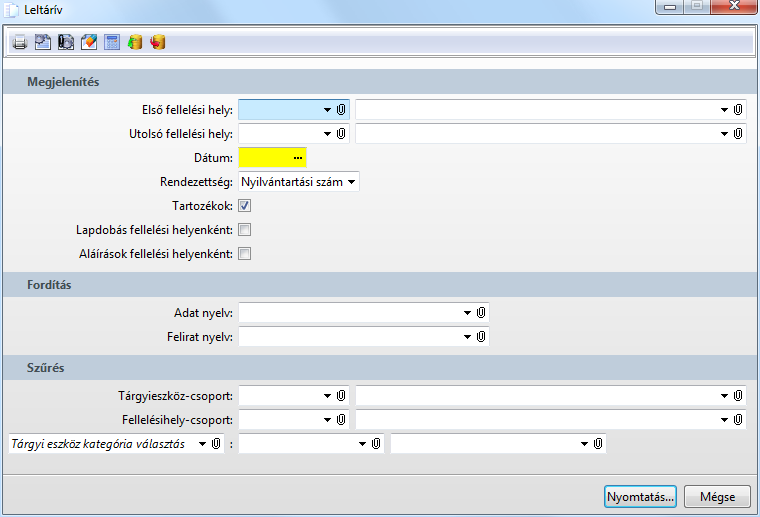The width and height of the screenshot is (760, 517).
Task: Click paperclip beside Tárgyieszköz-csoport code field
Action: click(x=341, y=395)
